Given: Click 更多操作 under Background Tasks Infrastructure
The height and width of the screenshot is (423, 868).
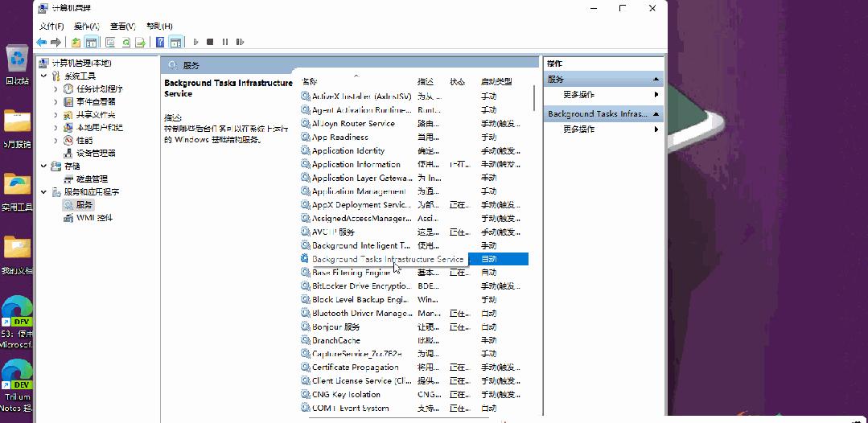Looking at the screenshot, I should tap(579, 129).
